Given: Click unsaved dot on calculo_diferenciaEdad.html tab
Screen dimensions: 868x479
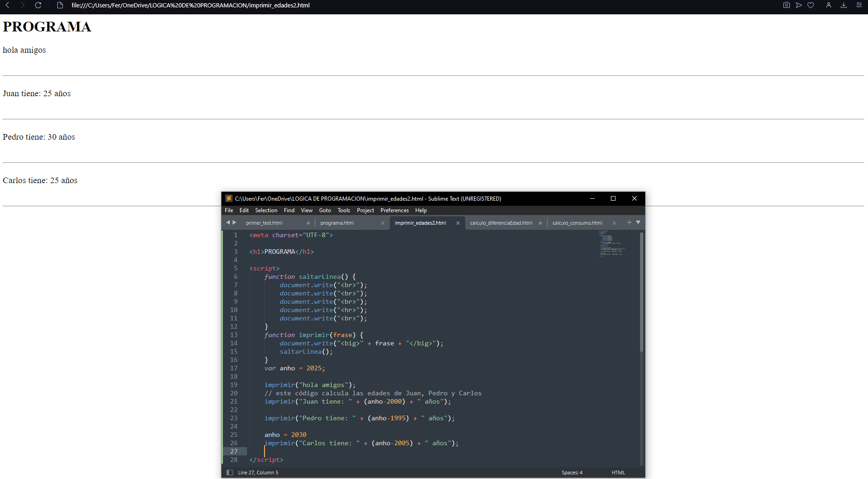Looking at the screenshot, I should [540, 223].
